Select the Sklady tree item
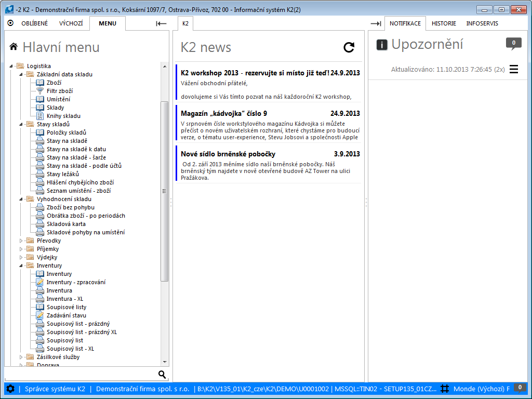The image size is (532, 399). point(55,108)
